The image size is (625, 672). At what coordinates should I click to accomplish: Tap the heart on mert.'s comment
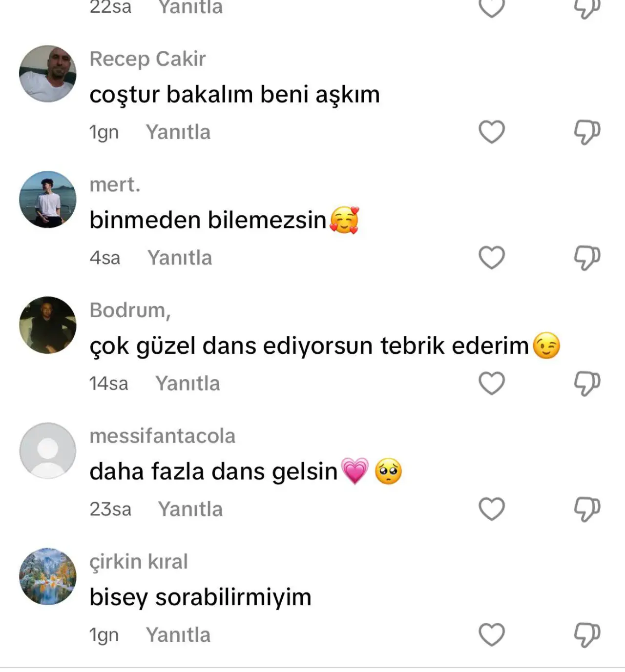[491, 258]
